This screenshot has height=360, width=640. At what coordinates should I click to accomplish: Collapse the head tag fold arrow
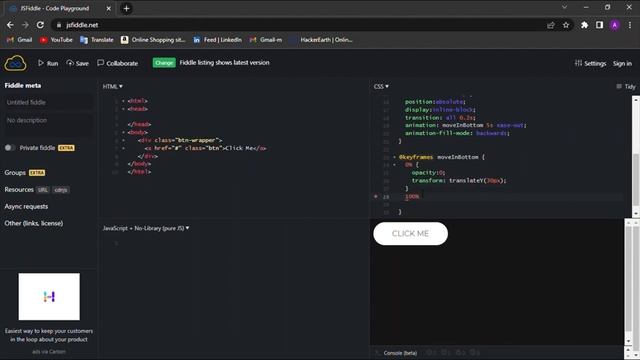click(123, 109)
